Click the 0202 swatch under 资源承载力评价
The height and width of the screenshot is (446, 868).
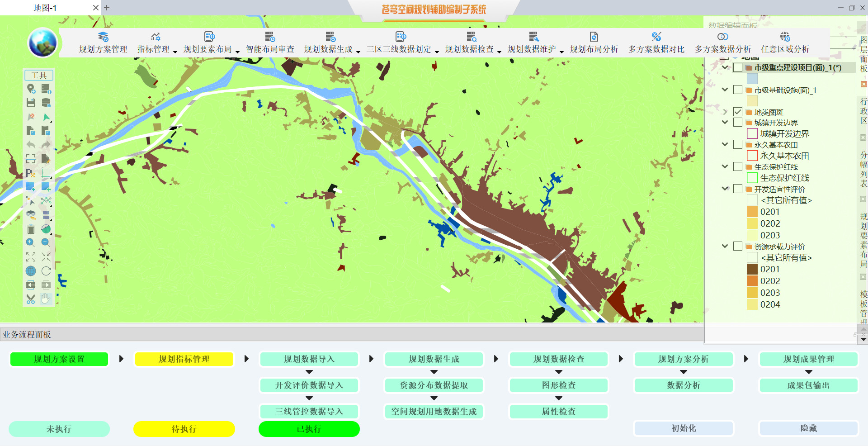752,281
